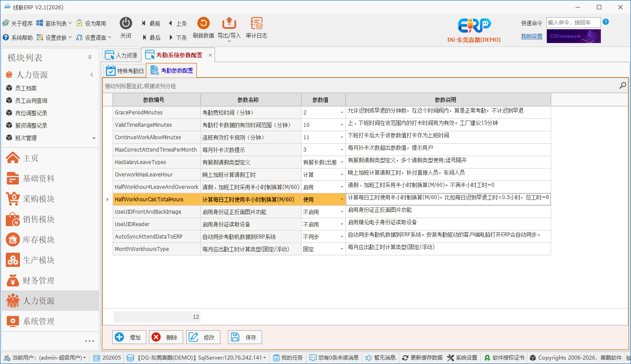Click the 刷新数据 refresh icon
This screenshot has height=364, width=631.
[x=203, y=23]
